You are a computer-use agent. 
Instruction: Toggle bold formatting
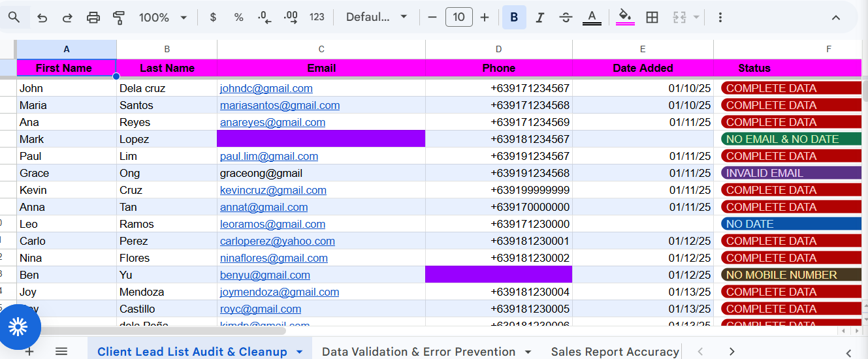514,18
